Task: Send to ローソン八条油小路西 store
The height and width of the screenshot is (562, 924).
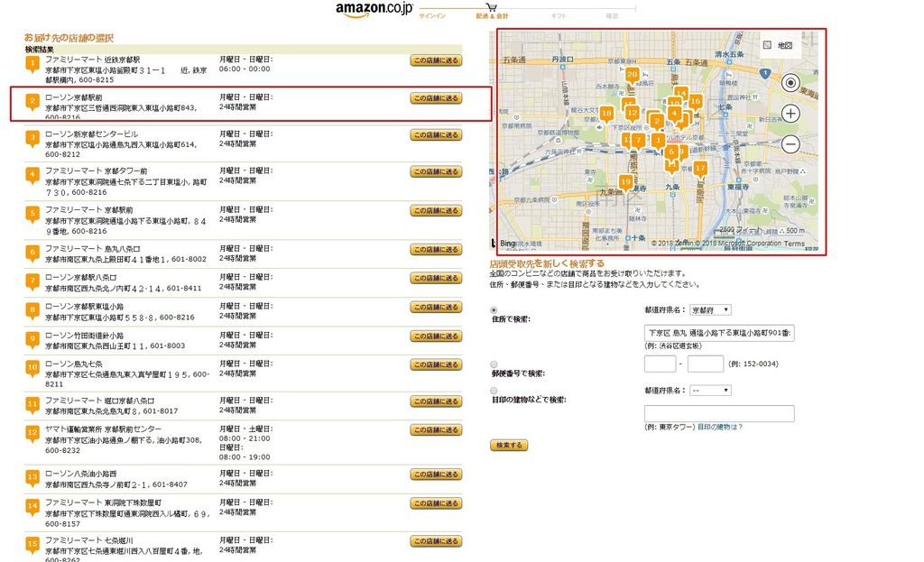Action: click(x=436, y=474)
